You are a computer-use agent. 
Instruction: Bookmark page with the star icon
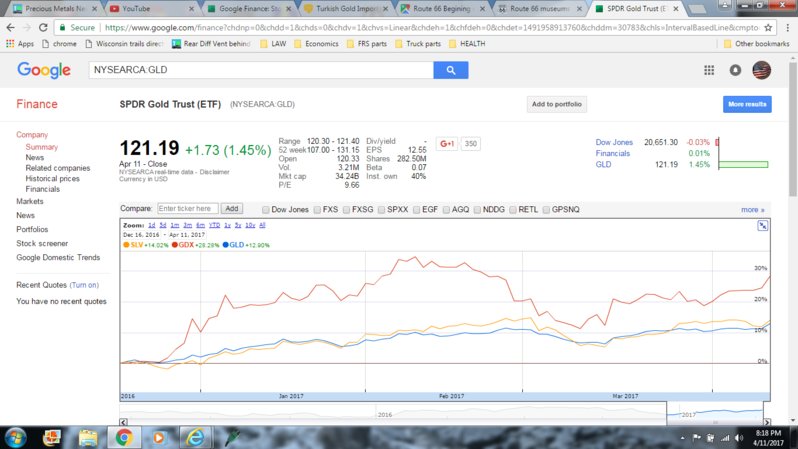tap(768, 27)
